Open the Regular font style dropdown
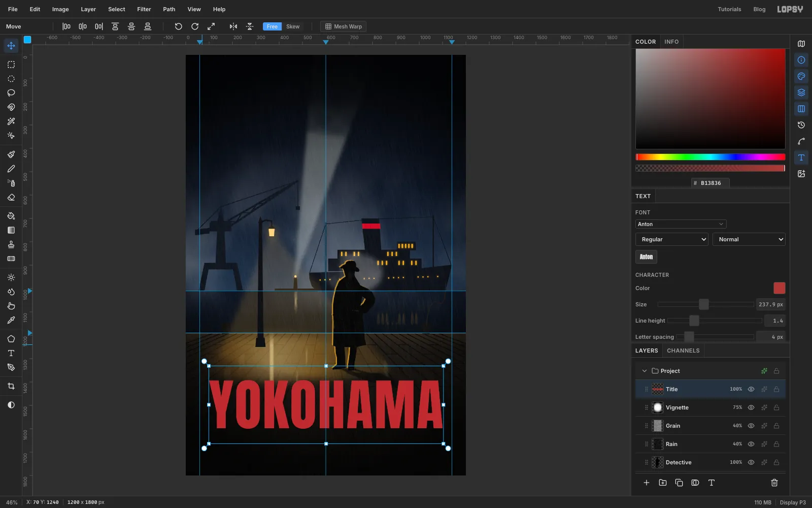Image resolution: width=812 pixels, height=508 pixels. (x=672, y=239)
